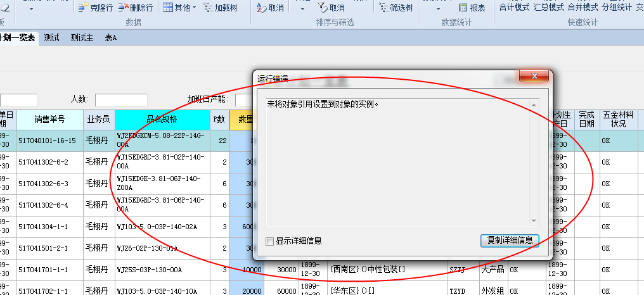
Task: Click the 五金材料状况 column header
Action: tap(619, 120)
